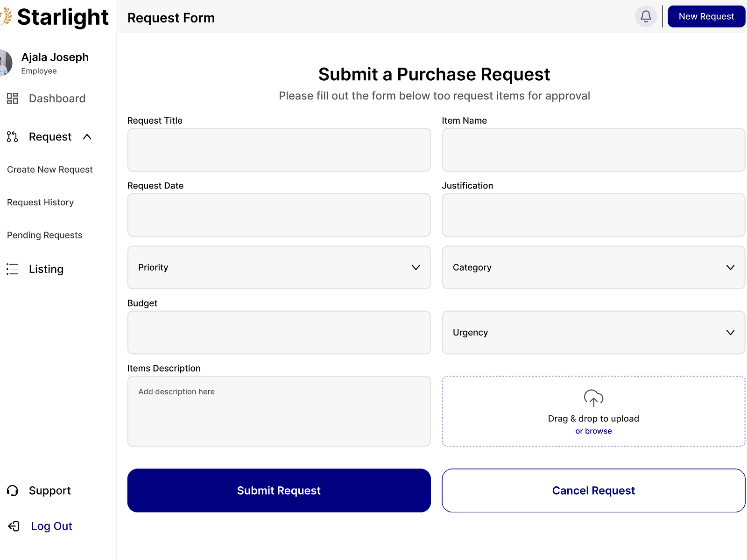Open the notification bell
Screen dimensions: 747x560
[x=646, y=17]
